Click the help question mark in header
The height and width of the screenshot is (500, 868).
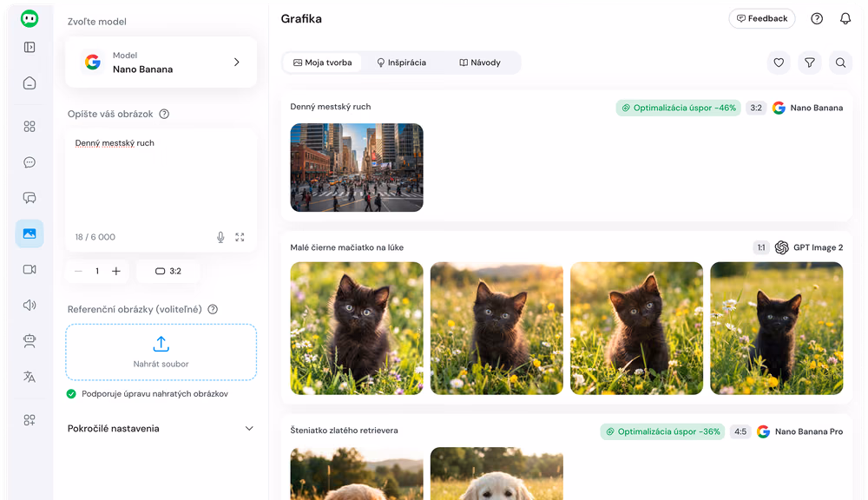click(817, 19)
